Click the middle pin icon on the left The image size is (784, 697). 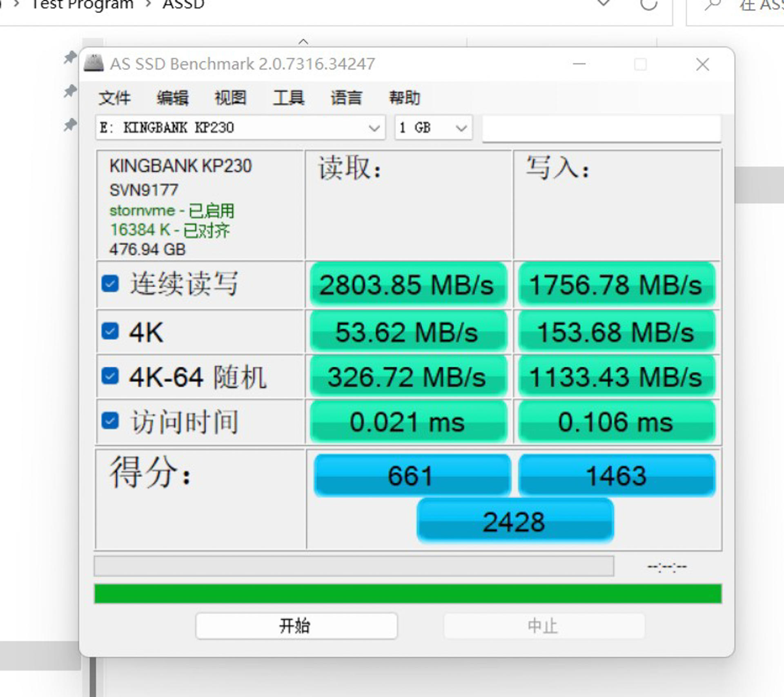(x=69, y=92)
